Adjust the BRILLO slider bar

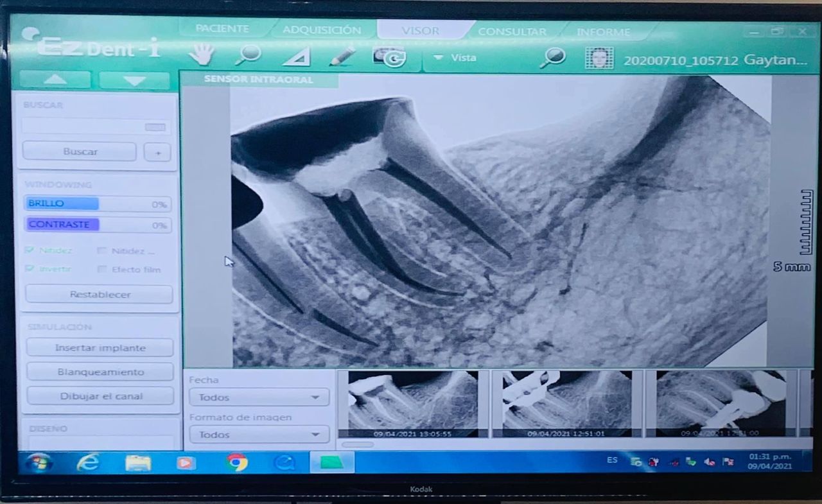[98, 204]
